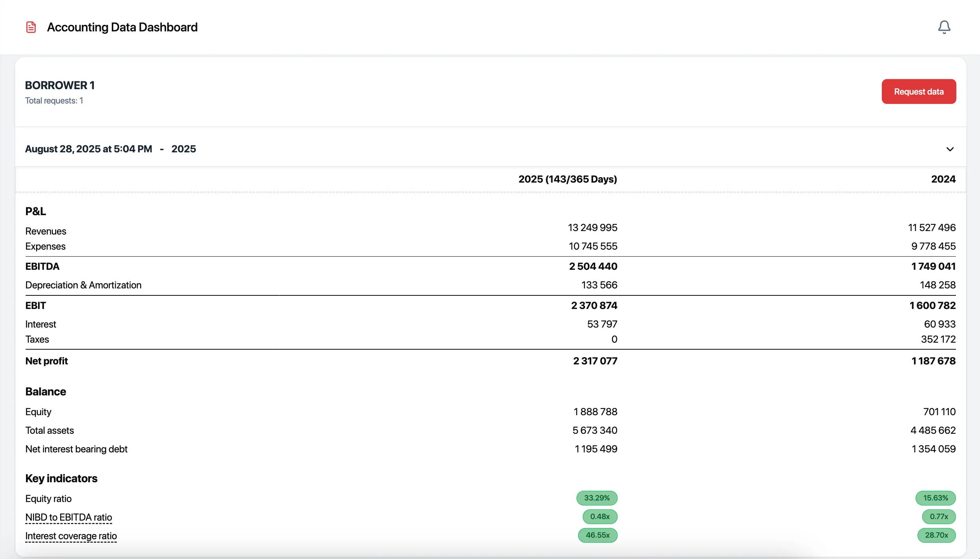980x559 pixels.
Task: Select the 2025 (143/365 Days) column header
Action: pos(568,179)
